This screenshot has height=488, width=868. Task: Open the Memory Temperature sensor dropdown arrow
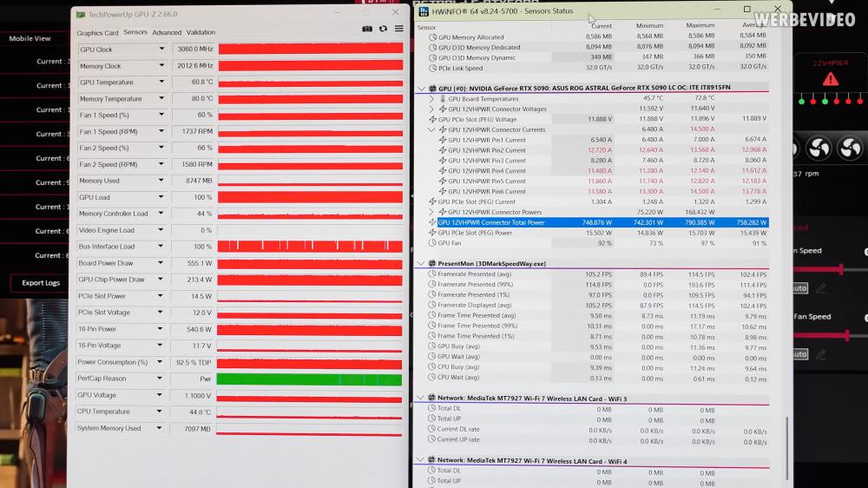click(161, 99)
